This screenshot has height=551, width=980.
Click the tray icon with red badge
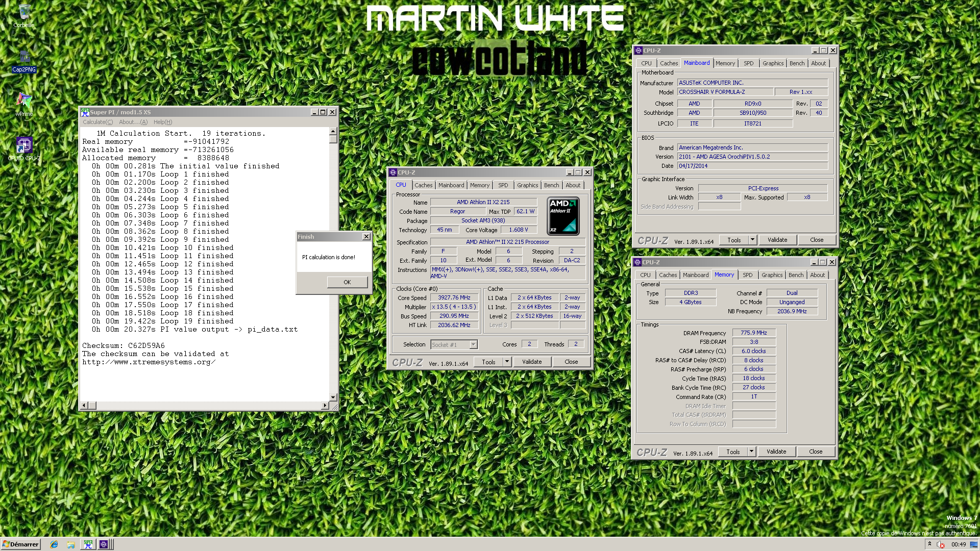tap(941, 544)
